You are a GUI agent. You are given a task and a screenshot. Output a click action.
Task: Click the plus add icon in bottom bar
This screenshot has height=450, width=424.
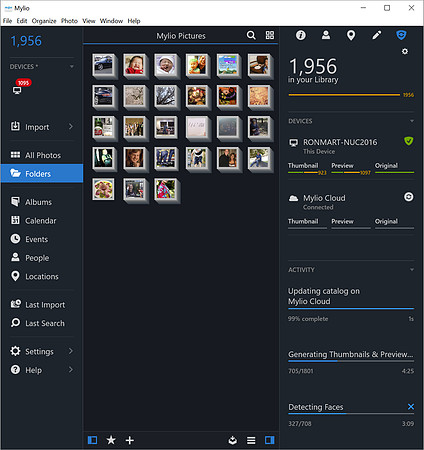coord(130,440)
